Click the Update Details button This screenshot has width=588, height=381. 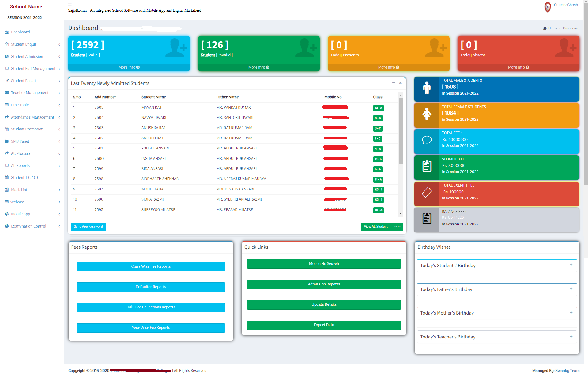tap(324, 304)
